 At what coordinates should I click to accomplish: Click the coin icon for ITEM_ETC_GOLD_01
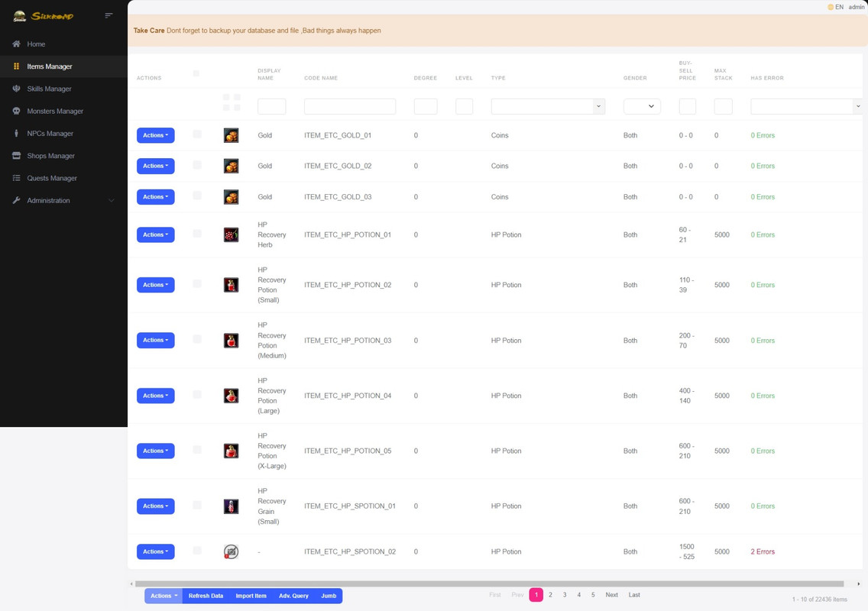click(231, 135)
